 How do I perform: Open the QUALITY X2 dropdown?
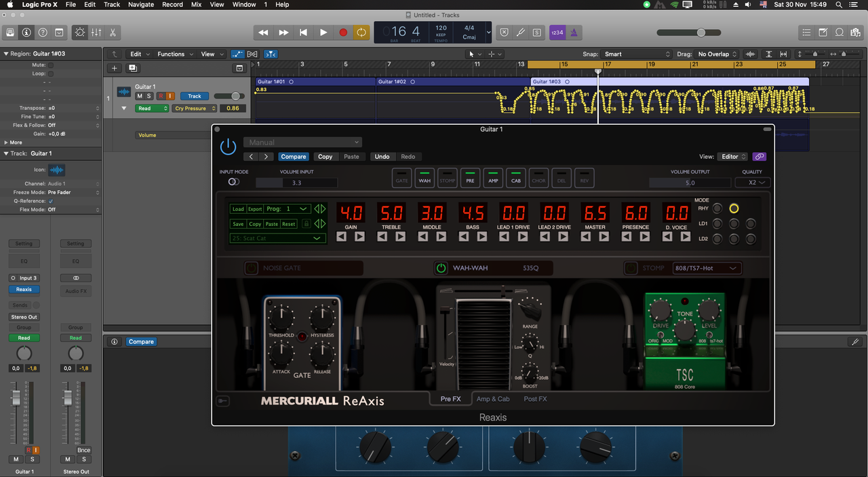tap(753, 183)
